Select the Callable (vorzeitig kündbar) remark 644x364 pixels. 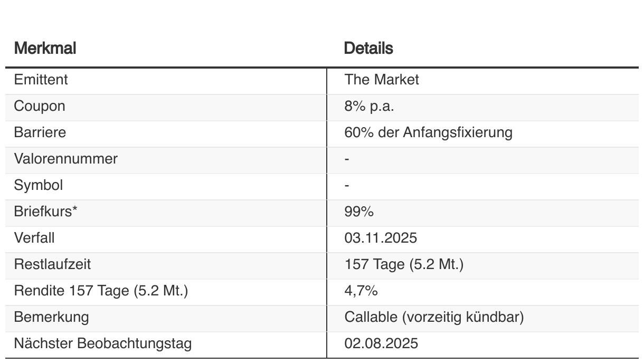point(434,317)
